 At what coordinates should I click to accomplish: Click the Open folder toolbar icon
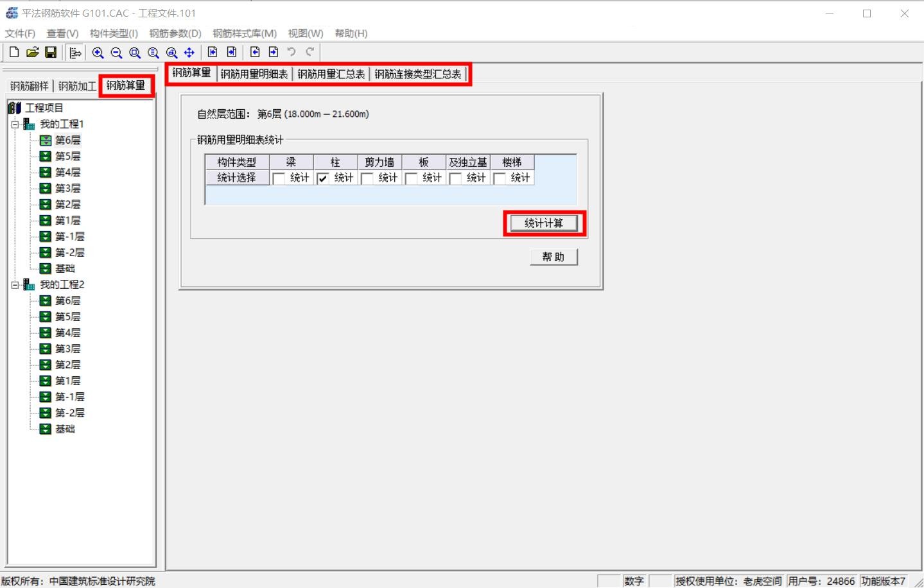[x=32, y=53]
